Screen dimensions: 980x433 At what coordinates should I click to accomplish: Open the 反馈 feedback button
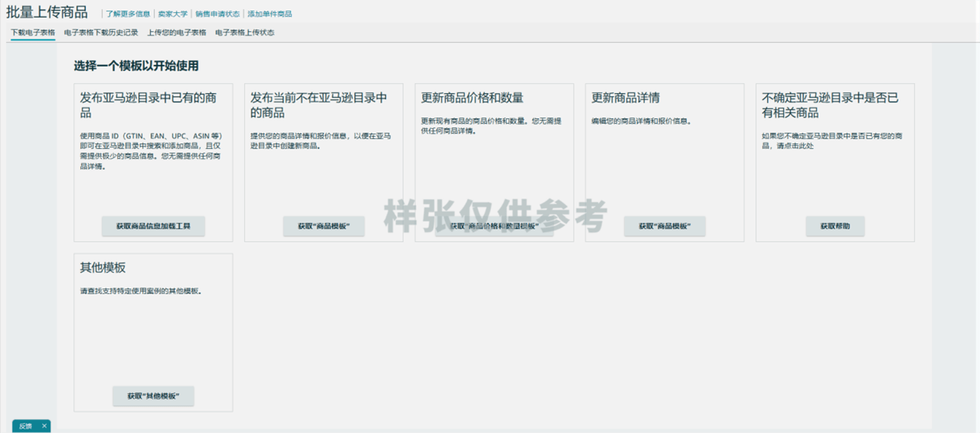pyautogui.click(x=25, y=426)
